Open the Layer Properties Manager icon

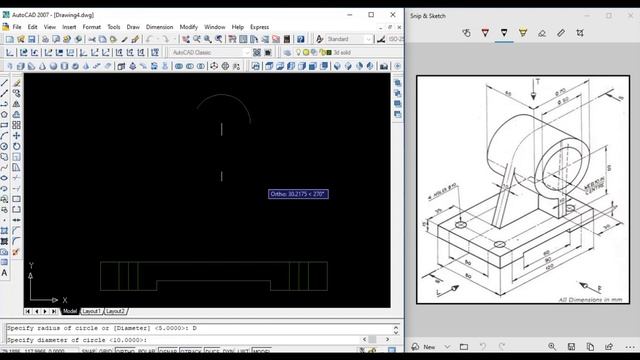tap(287, 53)
